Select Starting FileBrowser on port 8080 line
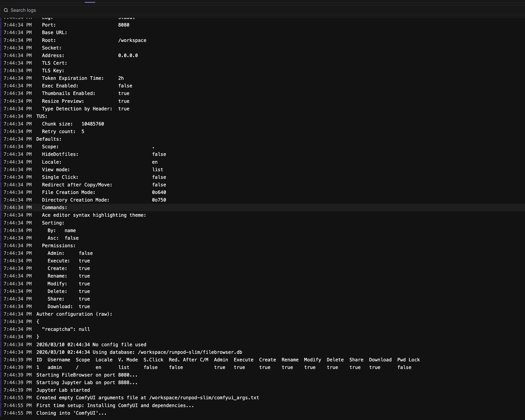 click(x=87, y=375)
